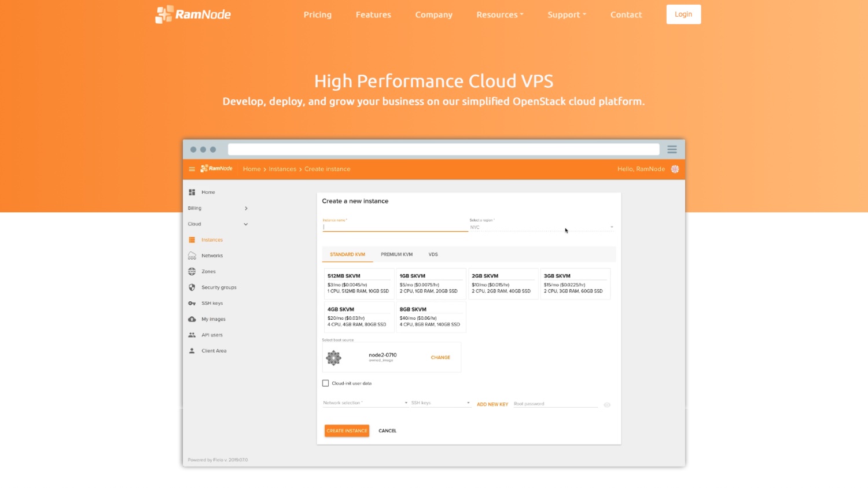
Task: Collapse the Cloud section in sidebar
Action: pyautogui.click(x=245, y=224)
